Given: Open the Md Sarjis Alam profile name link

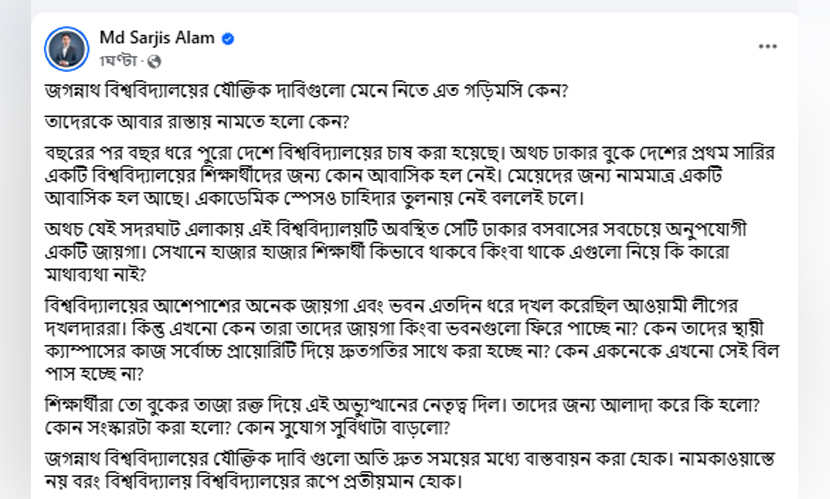Looking at the screenshot, I should click(157, 38).
